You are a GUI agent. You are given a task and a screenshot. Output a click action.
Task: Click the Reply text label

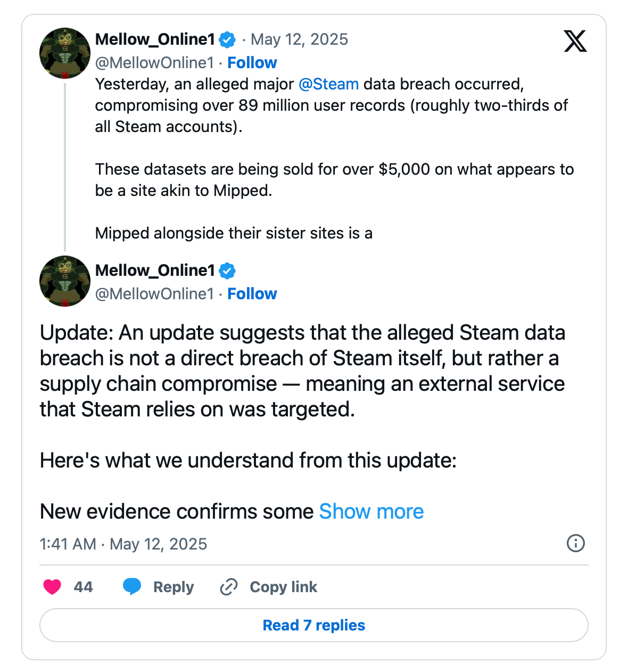(x=173, y=587)
